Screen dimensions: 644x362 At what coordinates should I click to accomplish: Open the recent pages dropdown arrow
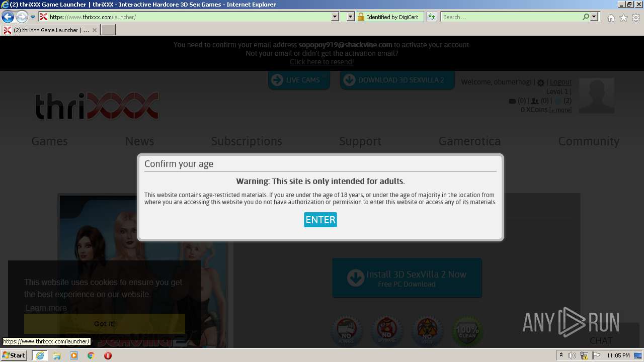click(33, 17)
